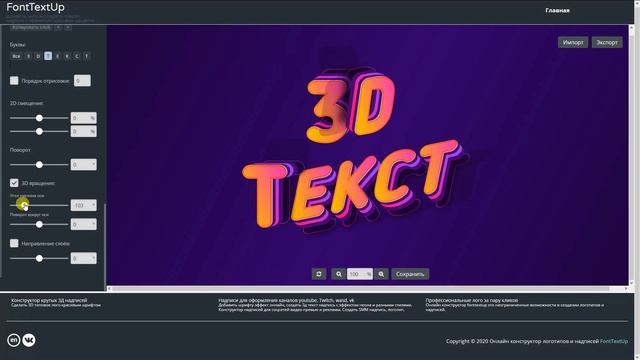Click the reset view refresh icon

pos(319,274)
